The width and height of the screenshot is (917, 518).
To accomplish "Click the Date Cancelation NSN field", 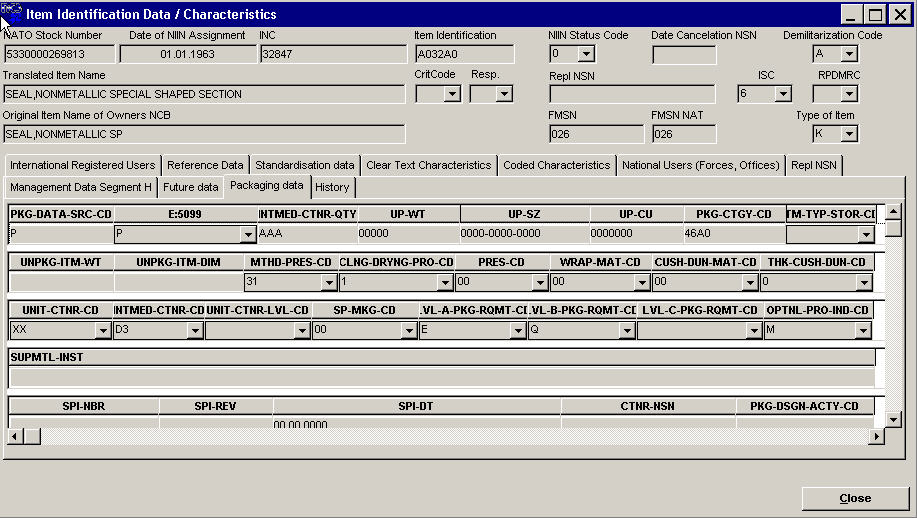I will (684, 55).
